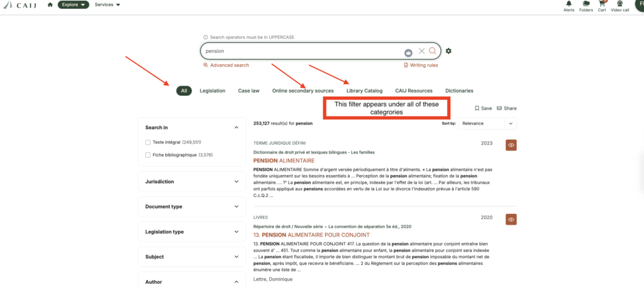Start a Video call
Screen dimensions: 644x287
[619, 5]
